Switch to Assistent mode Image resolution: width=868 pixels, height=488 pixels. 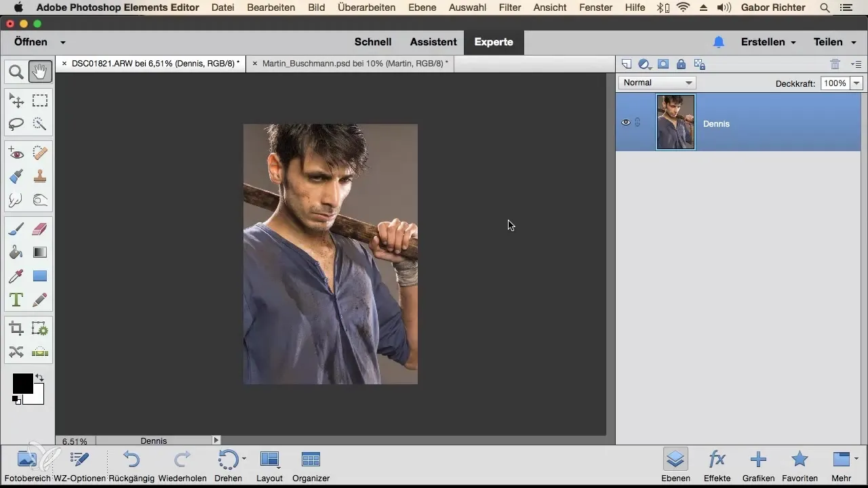(433, 42)
